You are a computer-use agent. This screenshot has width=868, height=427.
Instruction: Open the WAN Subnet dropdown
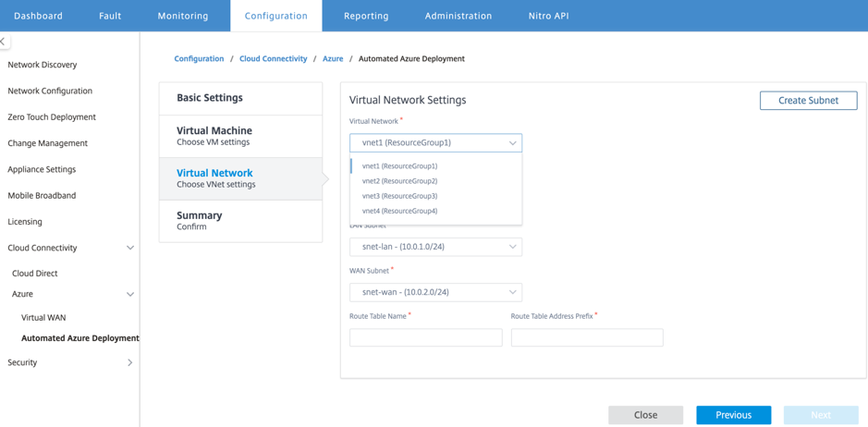click(435, 292)
